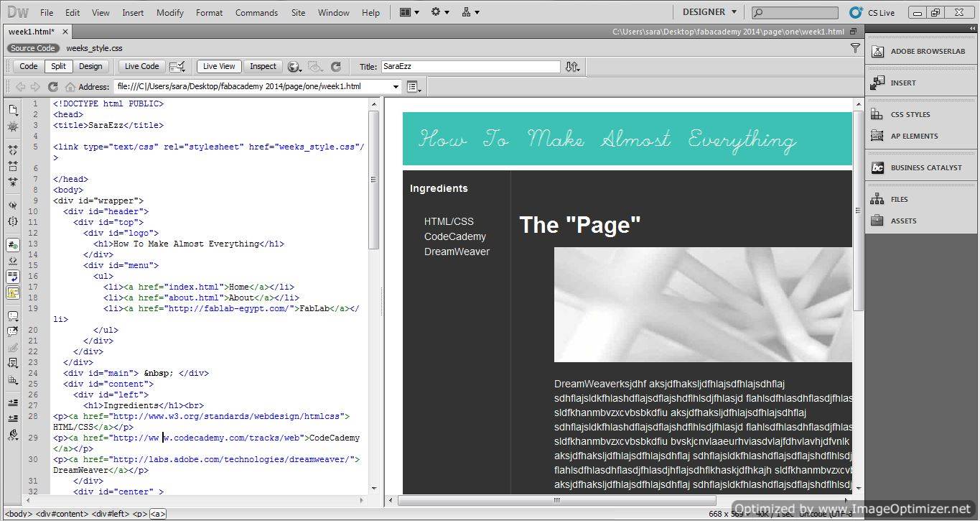
Task: Open the File menu
Action: (x=47, y=12)
